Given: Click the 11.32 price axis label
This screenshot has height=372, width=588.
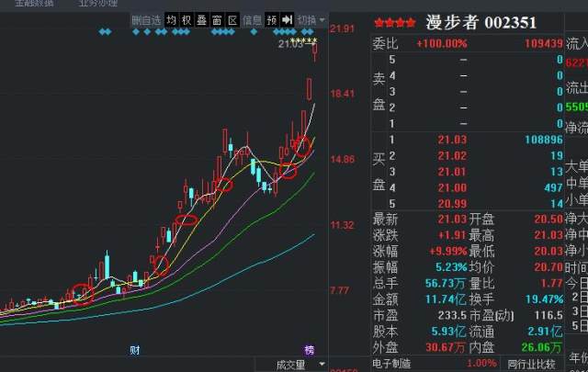Looking at the screenshot, I should click(x=342, y=225).
